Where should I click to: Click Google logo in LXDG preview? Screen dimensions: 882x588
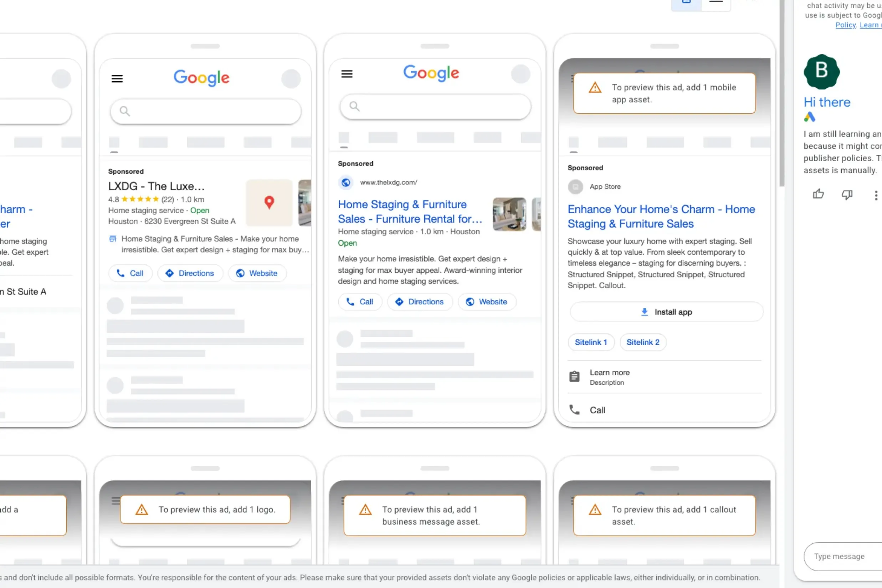[x=201, y=78]
